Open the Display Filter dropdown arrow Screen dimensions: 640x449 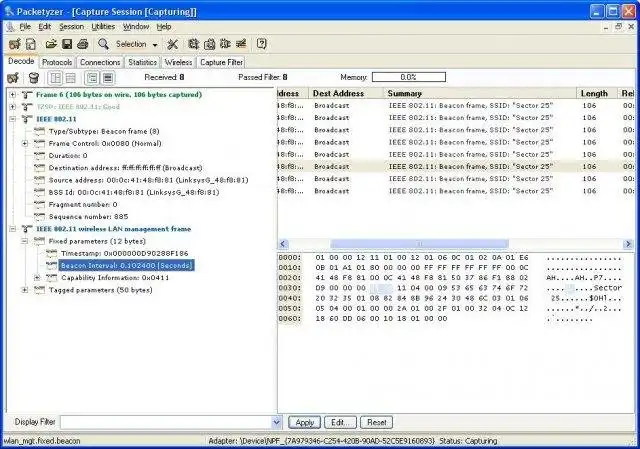pos(277,422)
